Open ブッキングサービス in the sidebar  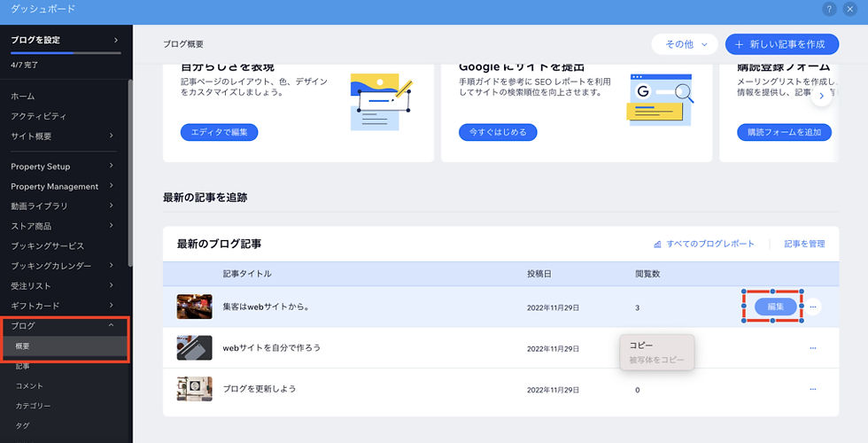[48, 246]
